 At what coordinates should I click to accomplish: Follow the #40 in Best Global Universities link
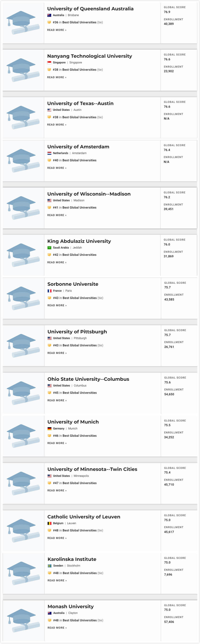click(x=75, y=160)
